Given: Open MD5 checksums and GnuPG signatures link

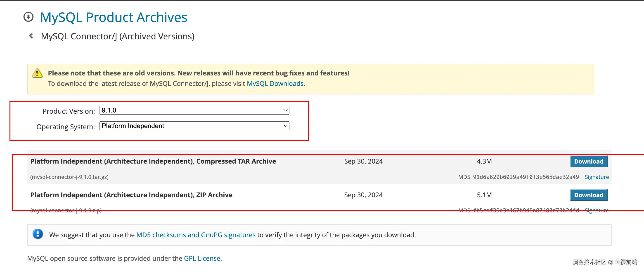Looking at the screenshot, I should tap(196, 235).
